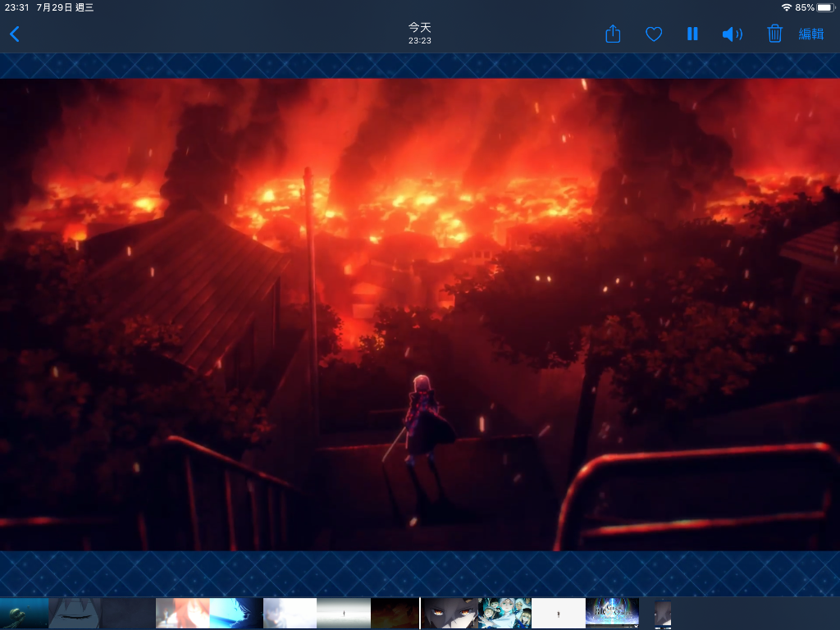Open the share sheet for this video
The height and width of the screenshot is (630, 840).
(x=613, y=34)
